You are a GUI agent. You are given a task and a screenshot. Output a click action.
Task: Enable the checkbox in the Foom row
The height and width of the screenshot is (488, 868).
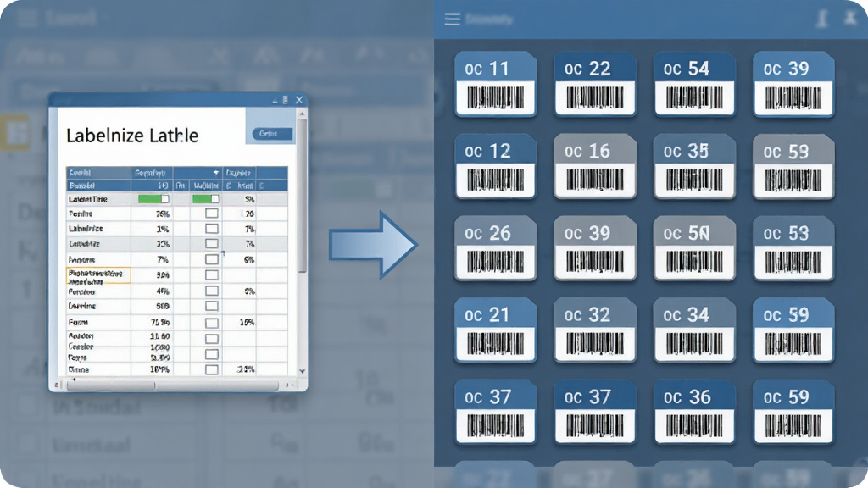211,323
